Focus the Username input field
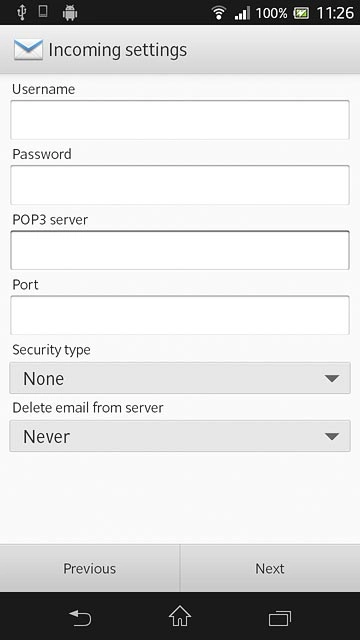This screenshot has width=360, height=640. (x=180, y=120)
